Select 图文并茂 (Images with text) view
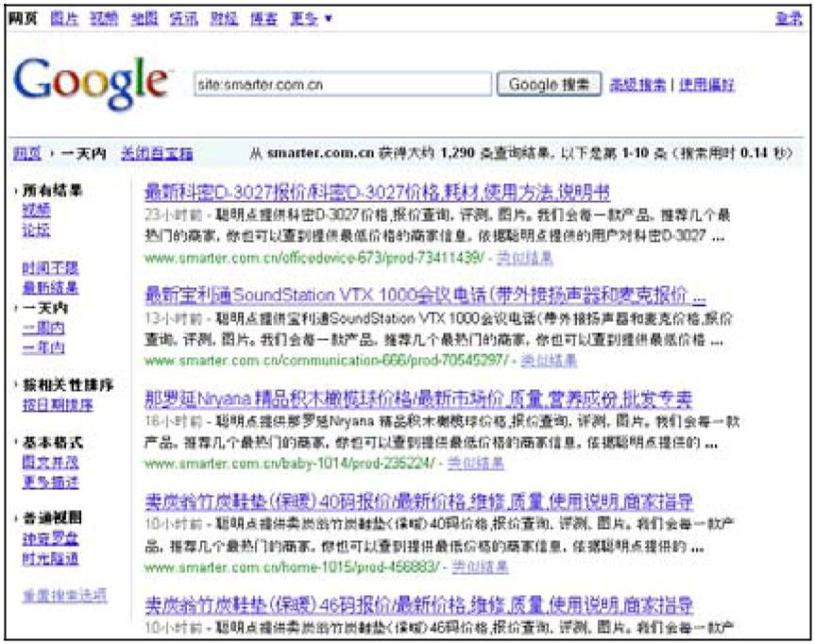Image resolution: width=815 pixels, height=644 pixels. (50, 462)
